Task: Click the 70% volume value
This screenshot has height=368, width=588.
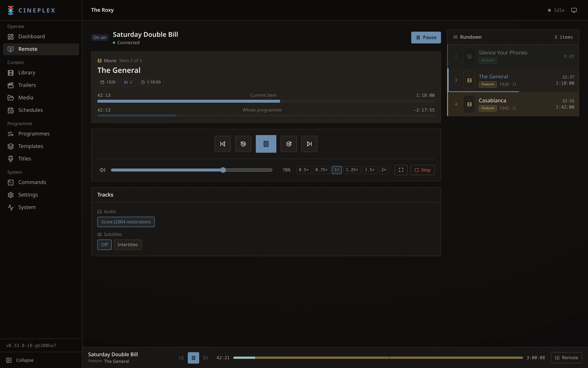Action: point(286,170)
